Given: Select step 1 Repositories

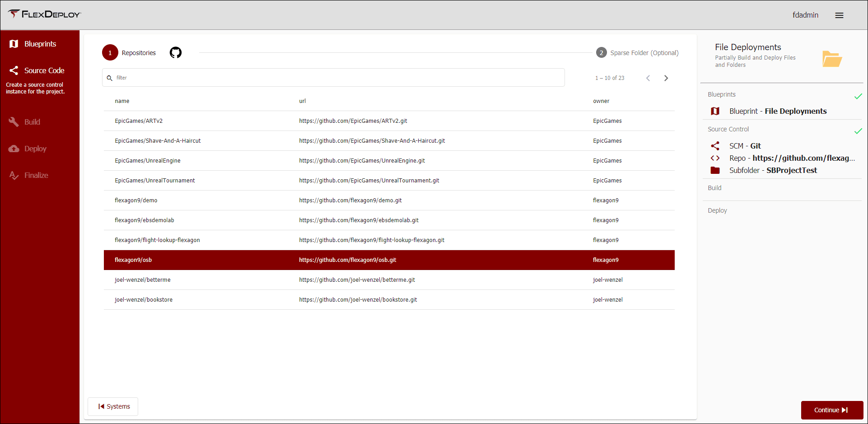Looking at the screenshot, I should (x=129, y=53).
